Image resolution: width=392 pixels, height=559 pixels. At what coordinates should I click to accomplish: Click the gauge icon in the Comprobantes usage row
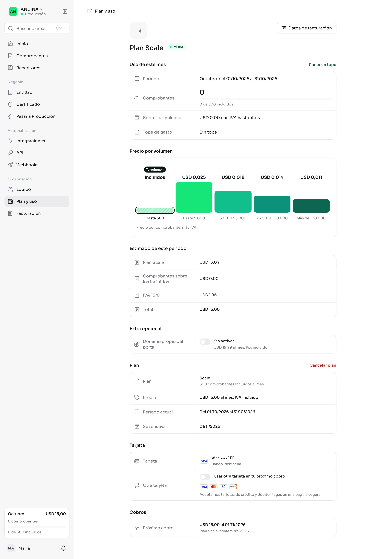137,98
